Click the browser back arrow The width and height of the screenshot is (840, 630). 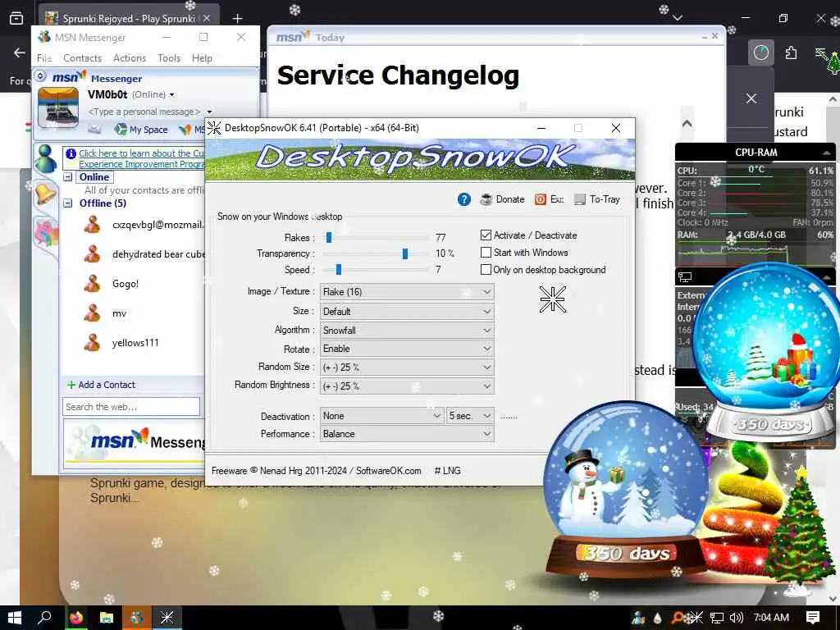coord(20,52)
